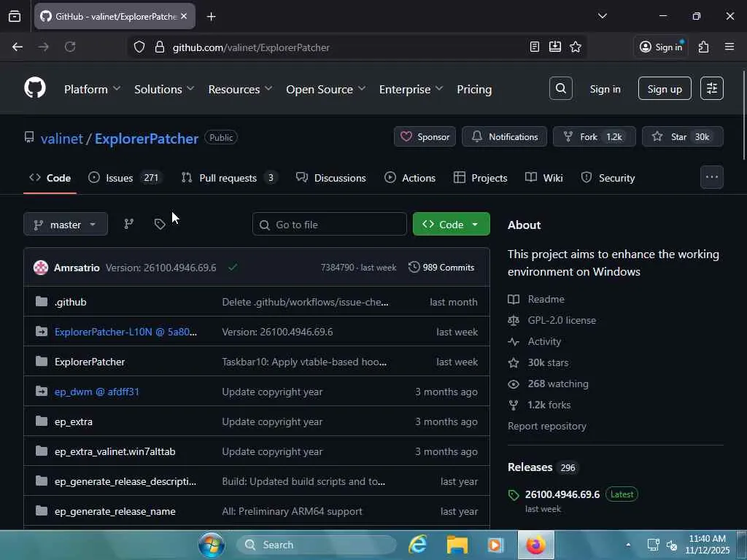
Task: Switch to the Pull requests tab
Action: (230, 178)
